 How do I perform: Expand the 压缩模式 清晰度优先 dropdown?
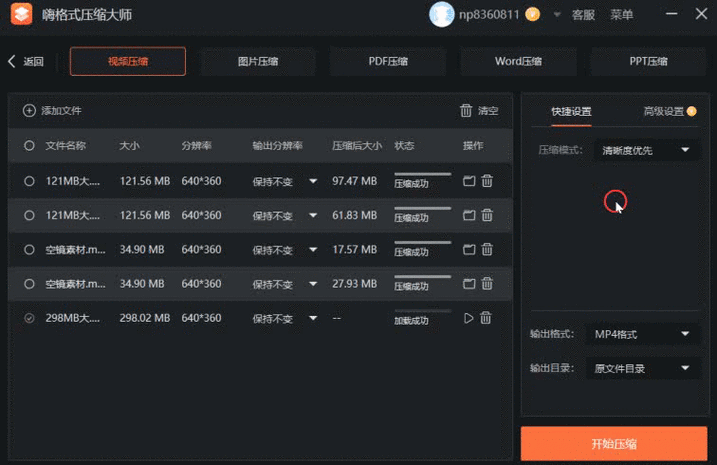(x=646, y=150)
